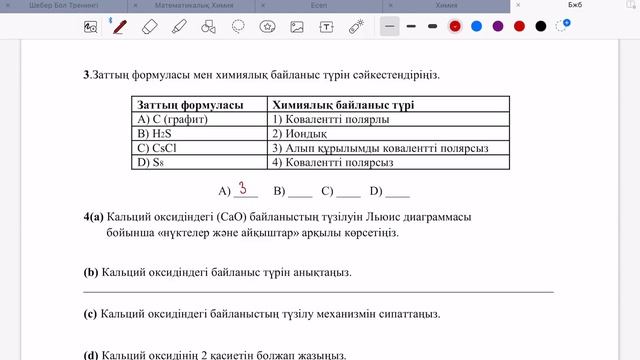This screenshot has width=640, height=360.
Task: Switch to the Химия tab
Action: [x=446, y=5]
